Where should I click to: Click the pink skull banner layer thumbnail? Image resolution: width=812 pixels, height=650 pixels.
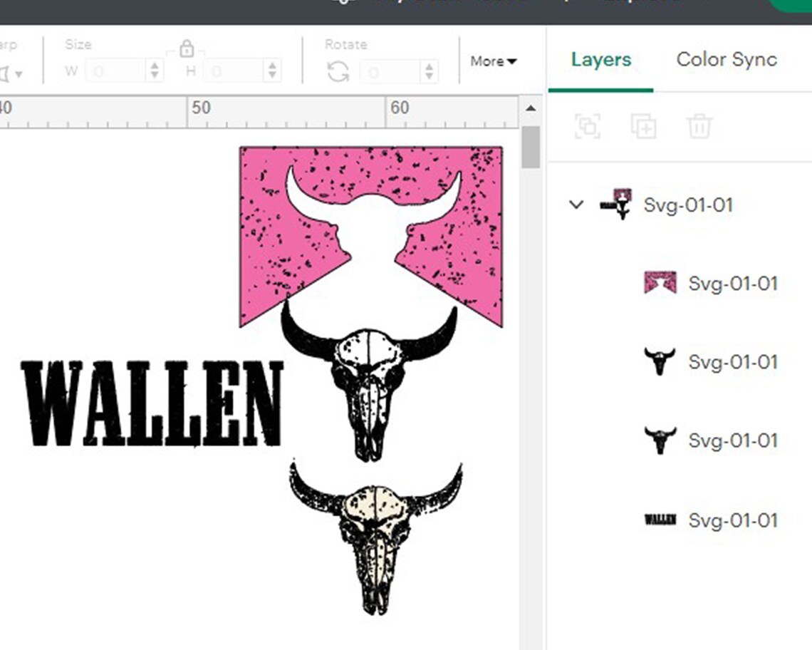pos(659,283)
